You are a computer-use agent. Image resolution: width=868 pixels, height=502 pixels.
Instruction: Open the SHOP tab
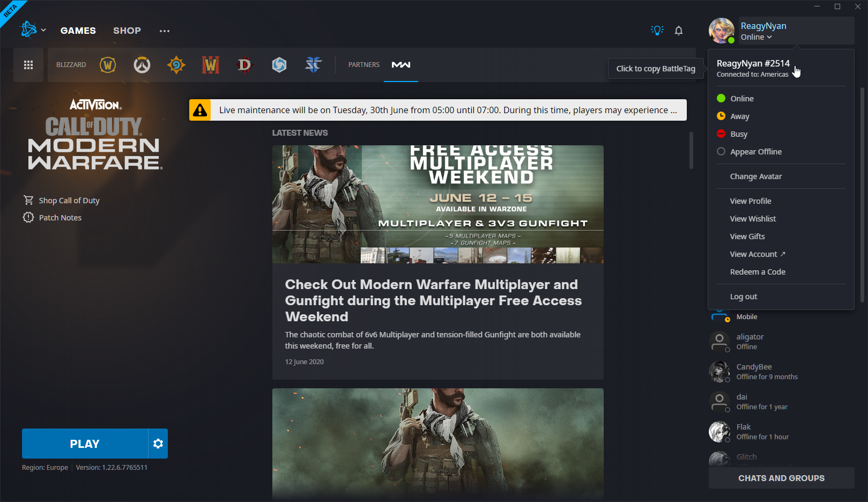pyautogui.click(x=127, y=31)
